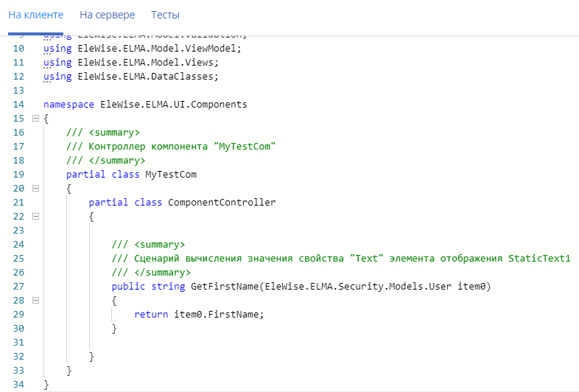Click string return type on line 27
This screenshot has height=392, width=579.
pyautogui.click(x=169, y=287)
